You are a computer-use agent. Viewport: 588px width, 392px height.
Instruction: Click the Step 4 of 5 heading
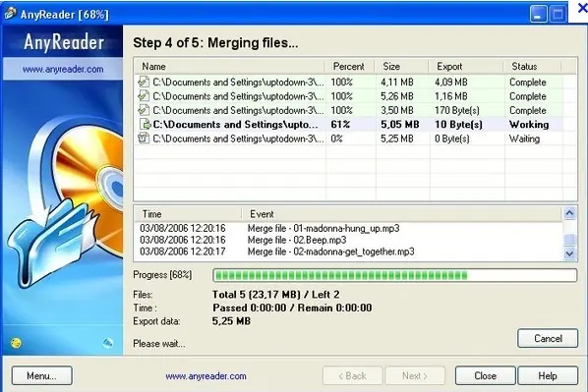(x=215, y=42)
